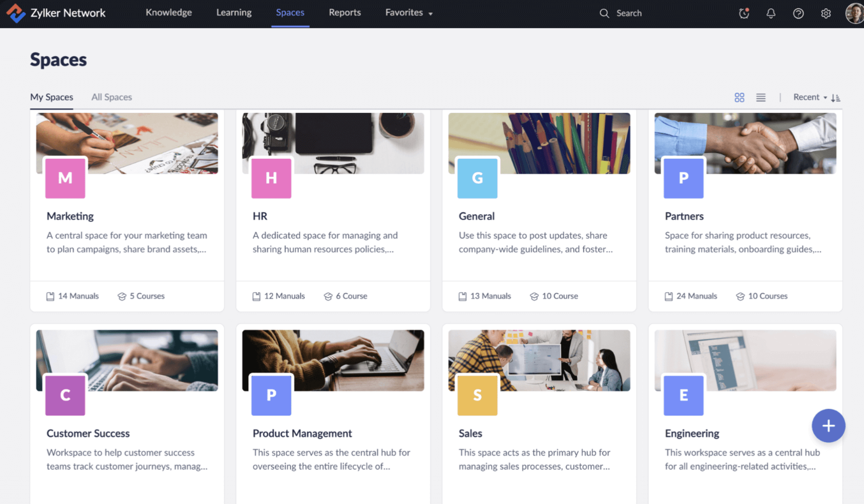The height and width of the screenshot is (504, 864).
Task: Switch to the All Spaces tab
Action: click(112, 97)
